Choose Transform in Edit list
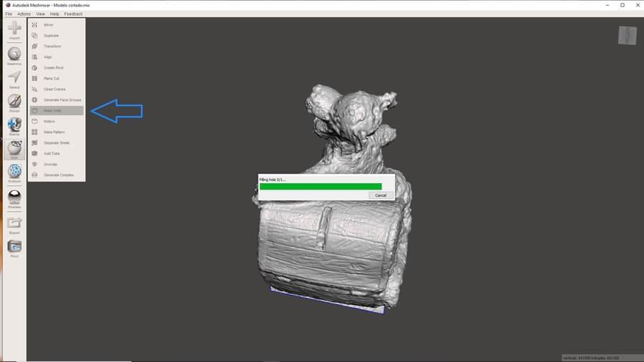This screenshot has height=362, width=644. 57,47
